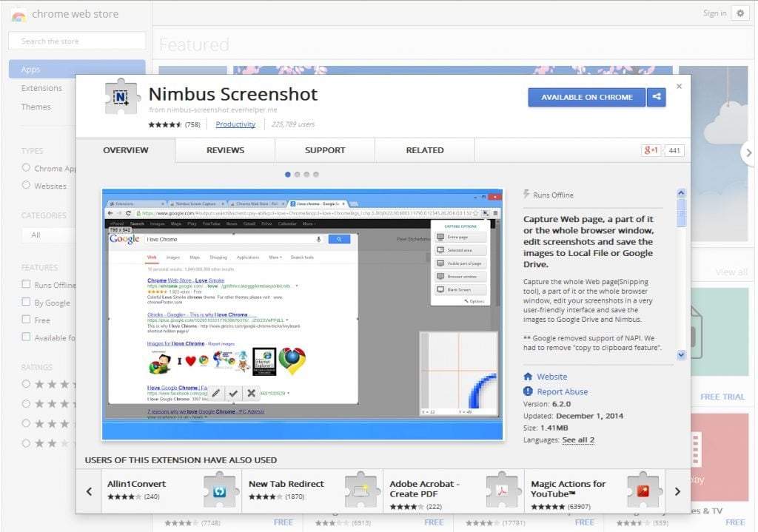Click inside the Search the store field
This screenshot has height=532, width=758.
pos(76,41)
